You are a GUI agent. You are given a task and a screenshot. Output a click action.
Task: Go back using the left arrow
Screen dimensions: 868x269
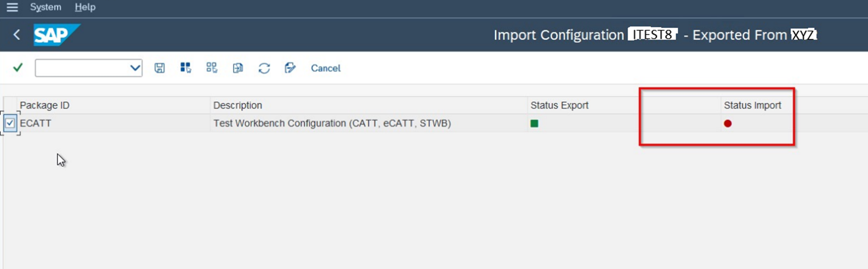[x=16, y=35]
